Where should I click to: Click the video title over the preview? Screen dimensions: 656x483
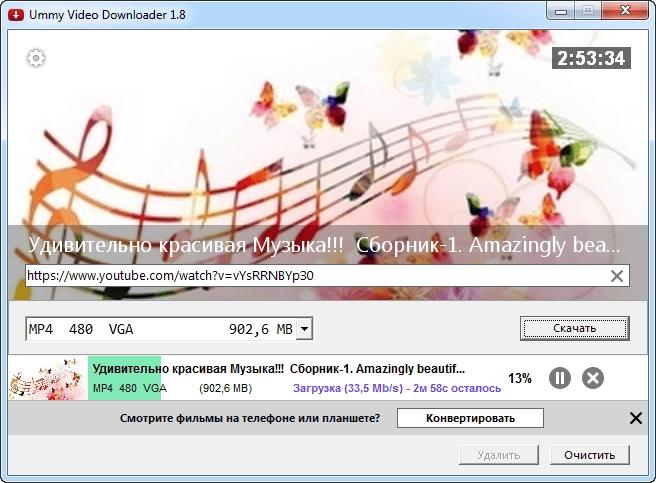click(323, 245)
